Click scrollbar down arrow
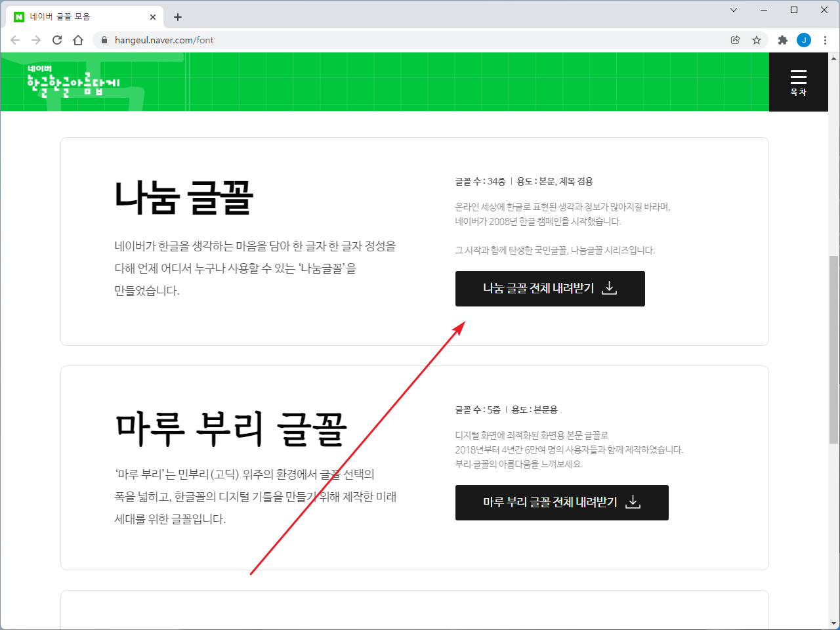The height and width of the screenshot is (630, 840). tap(833, 623)
